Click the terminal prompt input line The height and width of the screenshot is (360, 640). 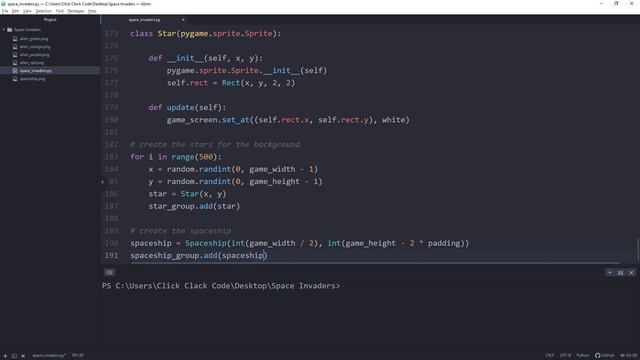coord(221,286)
